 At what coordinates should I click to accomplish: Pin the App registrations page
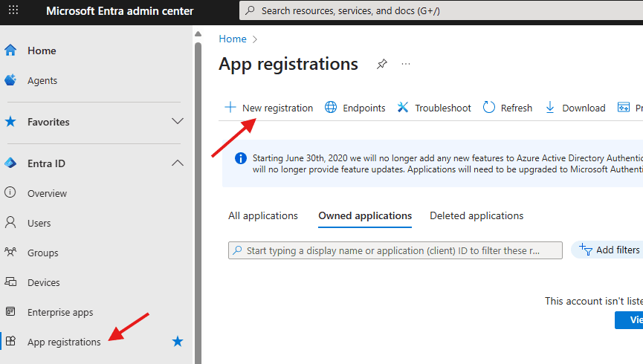coord(381,65)
